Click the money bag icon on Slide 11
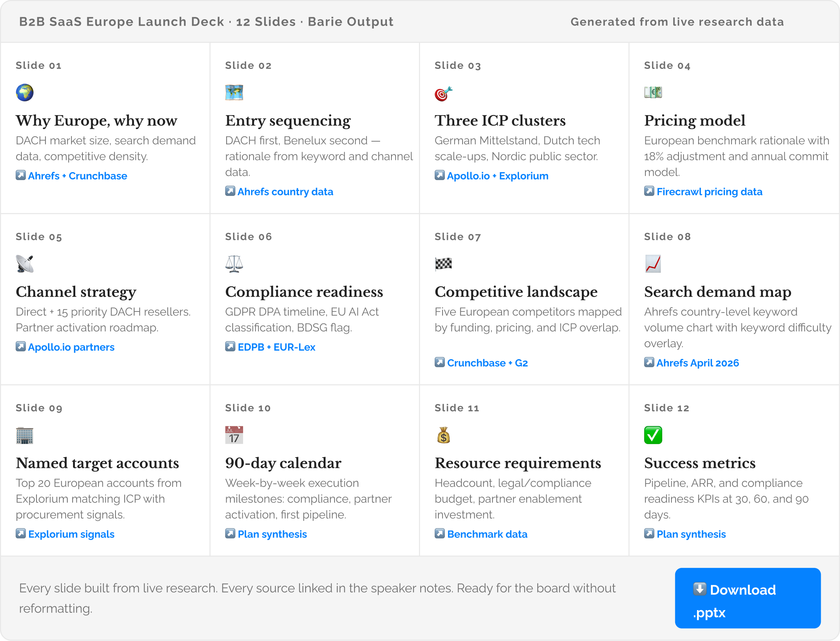 pos(443,435)
